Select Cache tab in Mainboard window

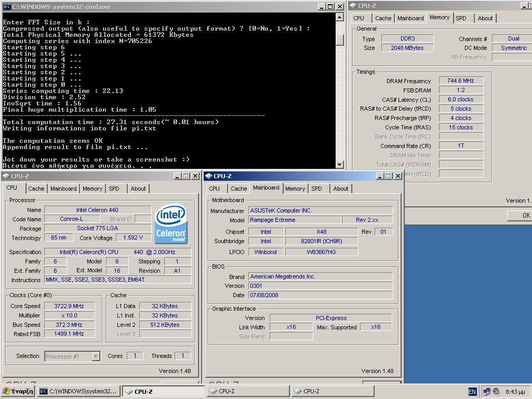[x=238, y=189]
